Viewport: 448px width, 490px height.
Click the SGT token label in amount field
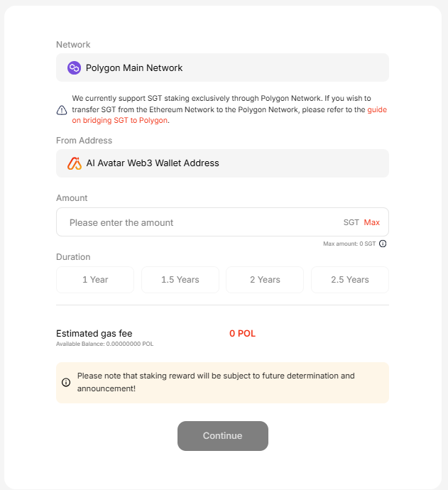pos(351,222)
